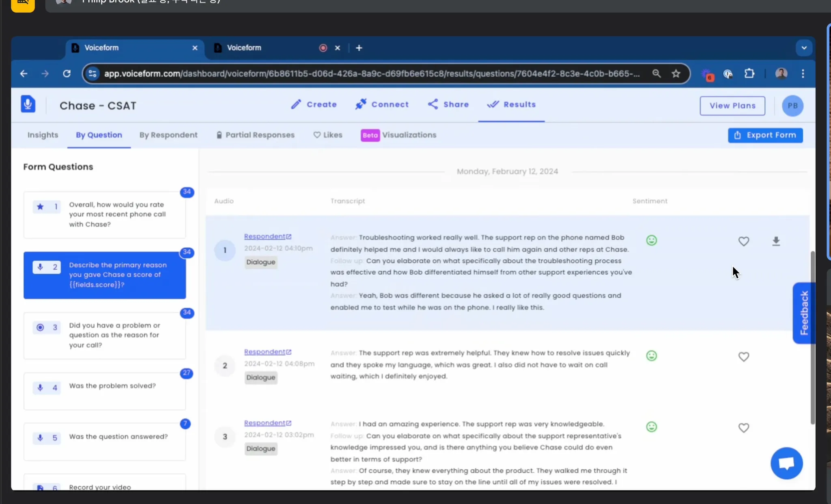Image resolution: width=831 pixels, height=504 pixels.
Task: Favorite the third respondent's response
Action: pos(743,428)
